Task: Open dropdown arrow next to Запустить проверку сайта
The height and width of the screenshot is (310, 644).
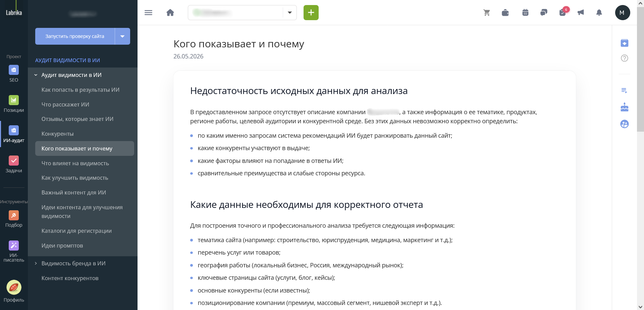Action: pos(122,36)
